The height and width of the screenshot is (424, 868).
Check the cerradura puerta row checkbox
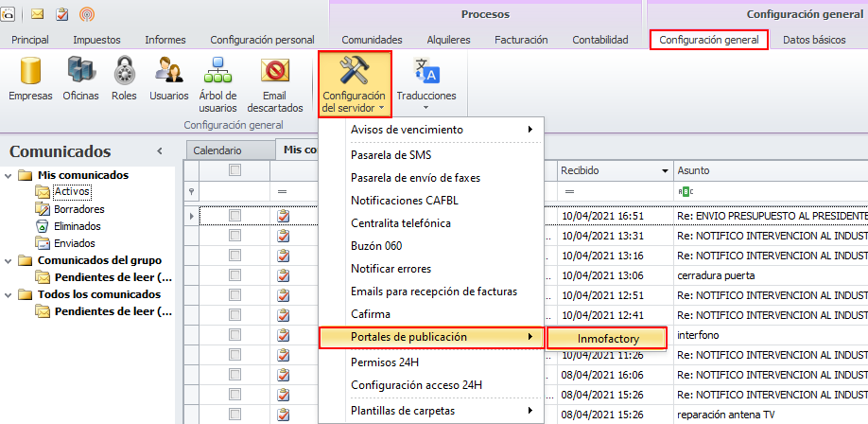pos(235,275)
